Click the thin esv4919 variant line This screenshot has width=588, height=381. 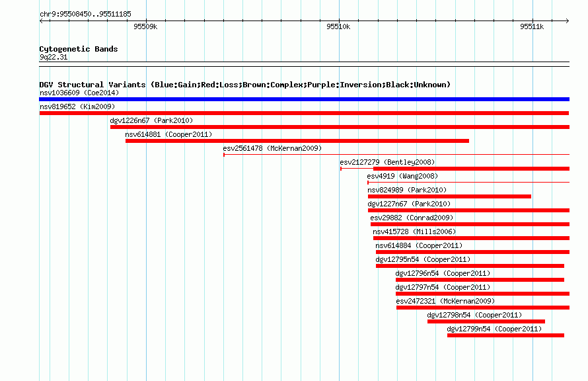(468, 182)
